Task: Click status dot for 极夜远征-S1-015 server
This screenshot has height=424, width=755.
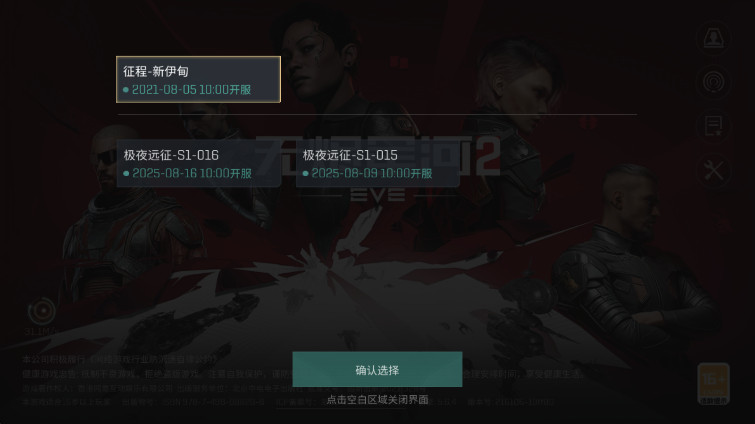Action: pyautogui.click(x=305, y=173)
